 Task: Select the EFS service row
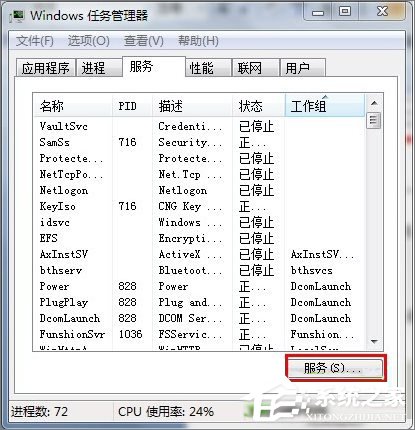(199, 238)
